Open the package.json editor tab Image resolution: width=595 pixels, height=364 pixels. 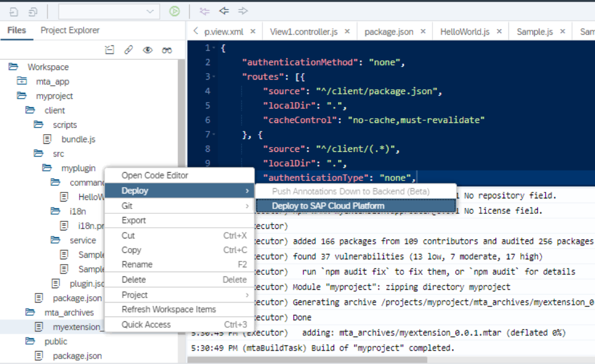click(x=389, y=32)
